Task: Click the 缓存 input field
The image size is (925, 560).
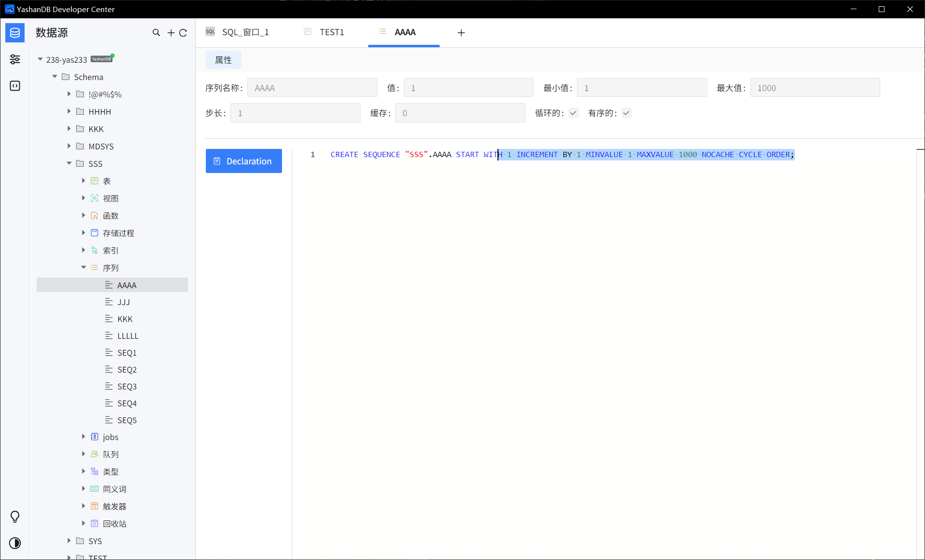Action: [x=460, y=113]
